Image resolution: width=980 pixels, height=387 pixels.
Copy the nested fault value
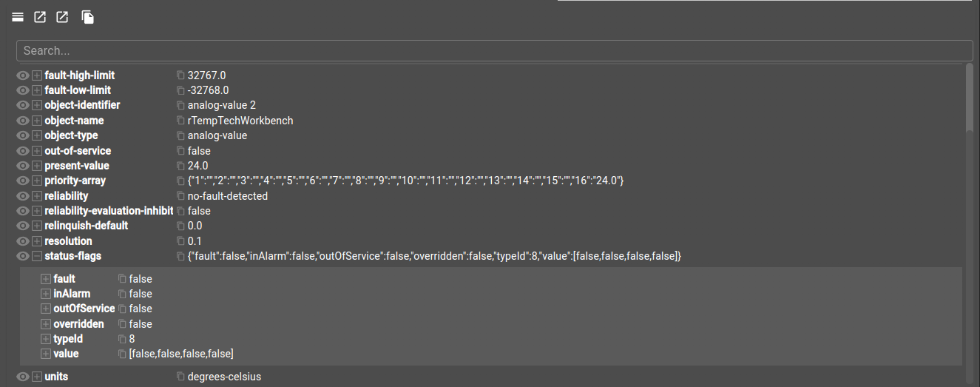(x=122, y=279)
